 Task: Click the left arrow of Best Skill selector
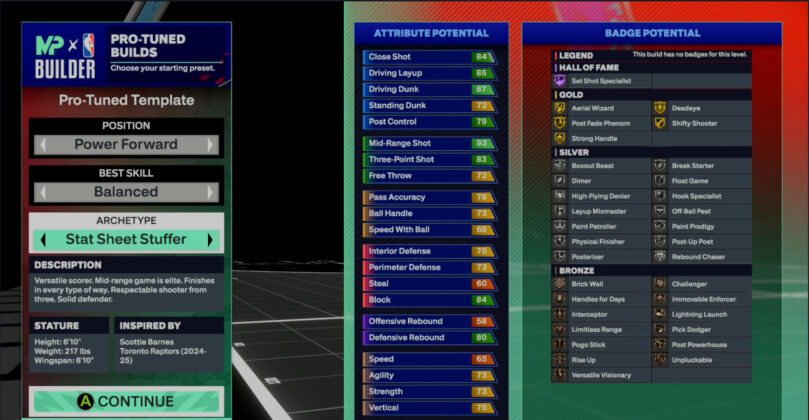point(43,192)
